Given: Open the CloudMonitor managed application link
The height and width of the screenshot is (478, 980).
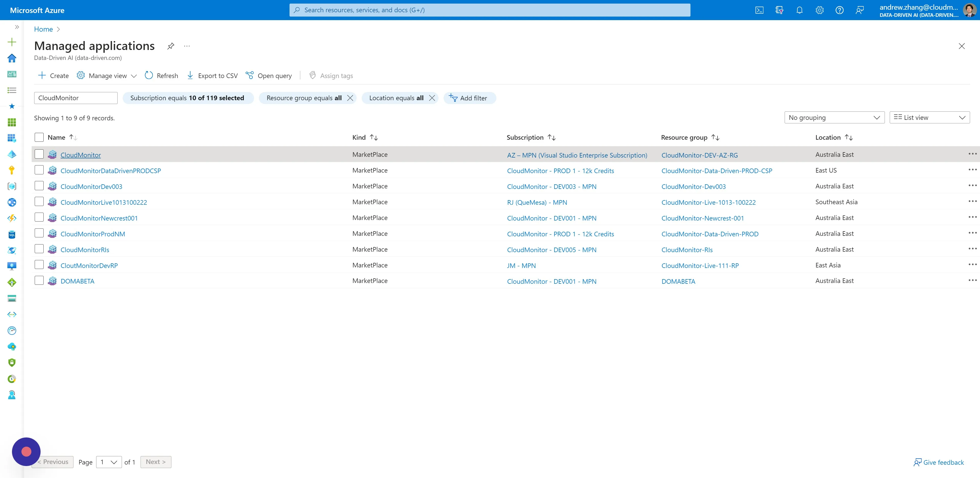Looking at the screenshot, I should click(81, 155).
